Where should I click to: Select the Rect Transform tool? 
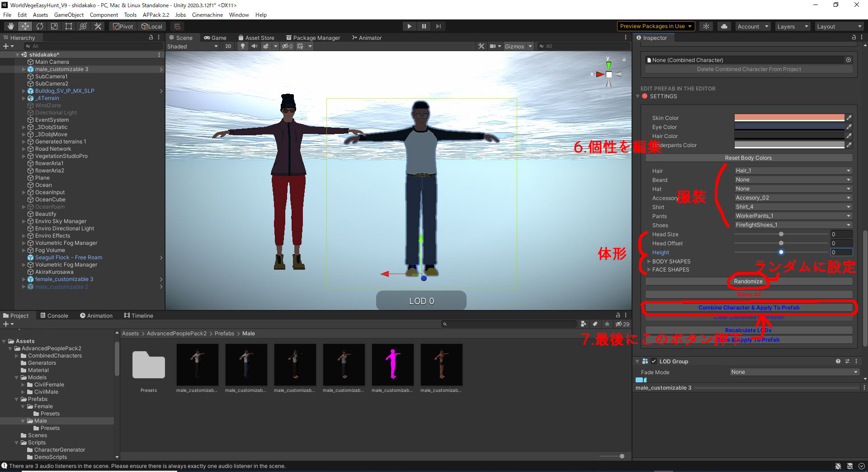tap(68, 26)
